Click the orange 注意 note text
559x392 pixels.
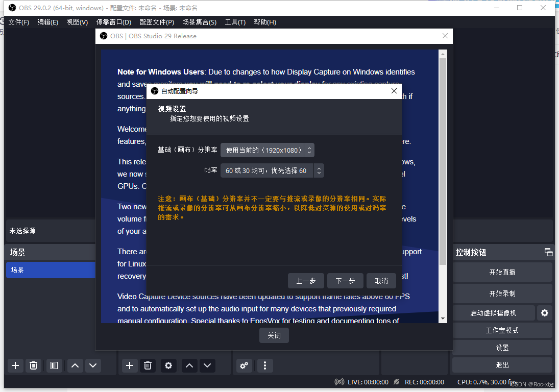pos(272,208)
